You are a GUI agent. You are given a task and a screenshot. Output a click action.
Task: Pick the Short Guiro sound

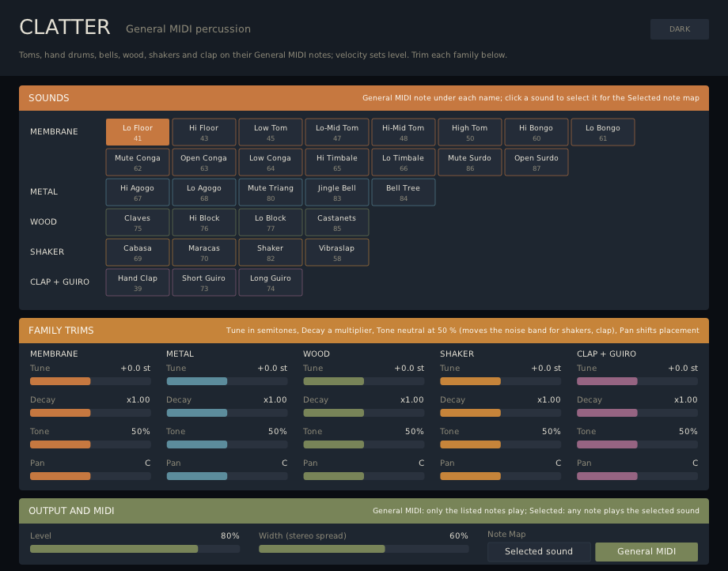pos(204,283)
